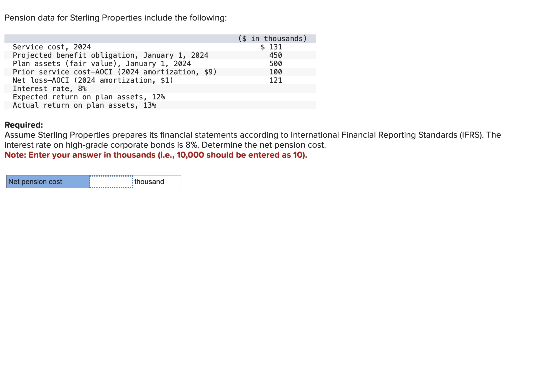Click the thousand unit label
Screen dimensions: 538x392
[149, 182]
